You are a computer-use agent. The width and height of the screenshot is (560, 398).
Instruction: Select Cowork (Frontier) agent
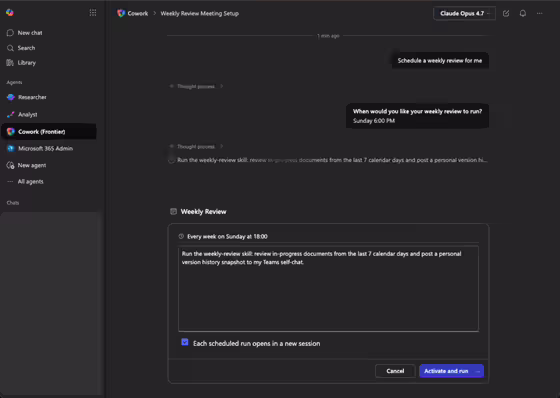click(x=49, y=131)
